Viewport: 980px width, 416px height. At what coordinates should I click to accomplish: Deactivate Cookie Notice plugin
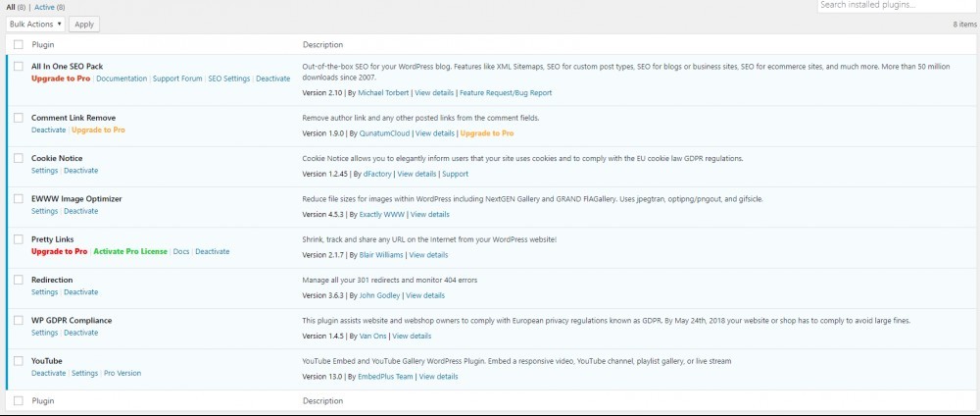coord(80,171)
